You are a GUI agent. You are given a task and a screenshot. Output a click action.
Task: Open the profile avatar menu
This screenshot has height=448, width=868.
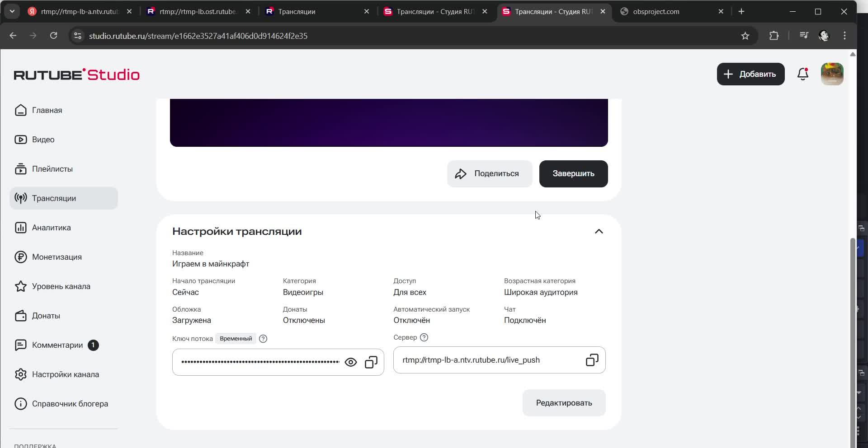[x=832, y=74]
